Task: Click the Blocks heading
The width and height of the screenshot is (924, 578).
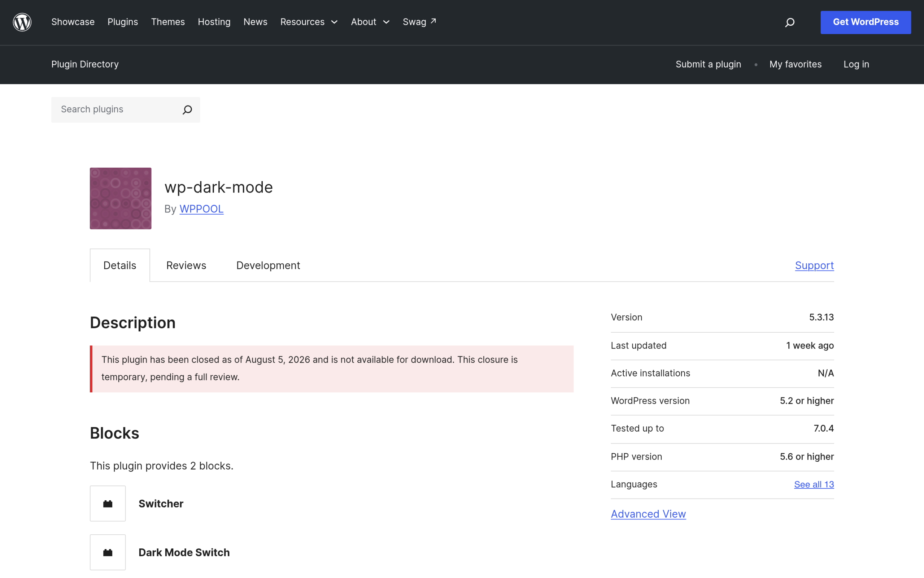Action: pyautogui.click(x=114, y=433)
